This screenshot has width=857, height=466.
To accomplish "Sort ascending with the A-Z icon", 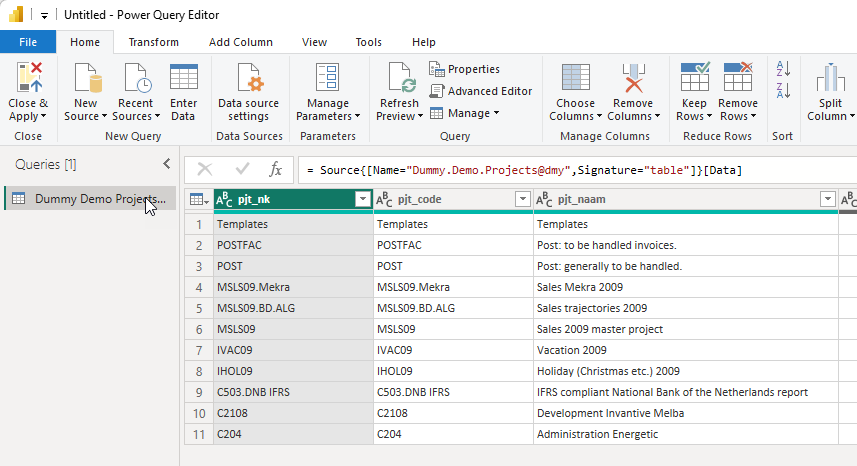I will pyautogui.click(x=782, y=69).
